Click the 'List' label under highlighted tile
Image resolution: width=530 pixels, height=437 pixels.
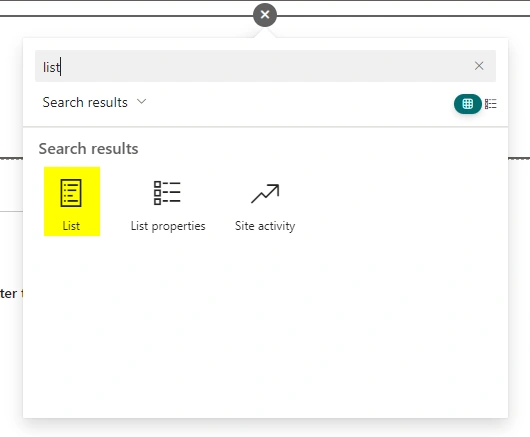[x=71, y=226]
